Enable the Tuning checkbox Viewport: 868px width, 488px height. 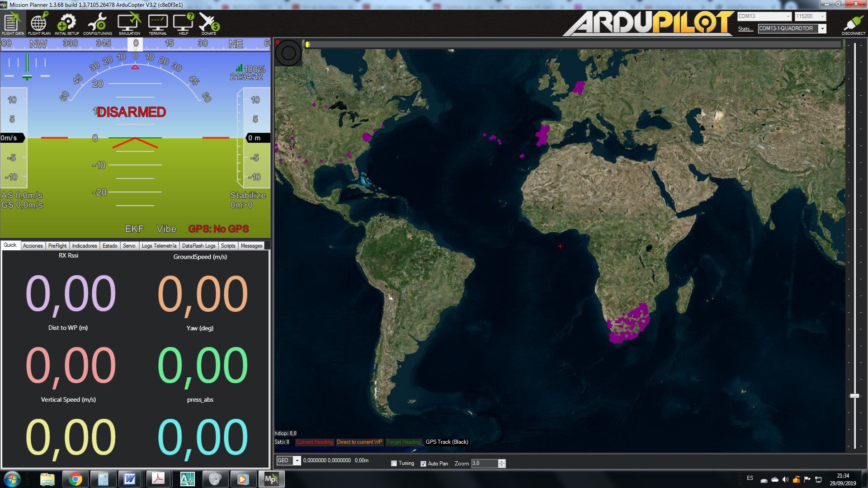394,463
